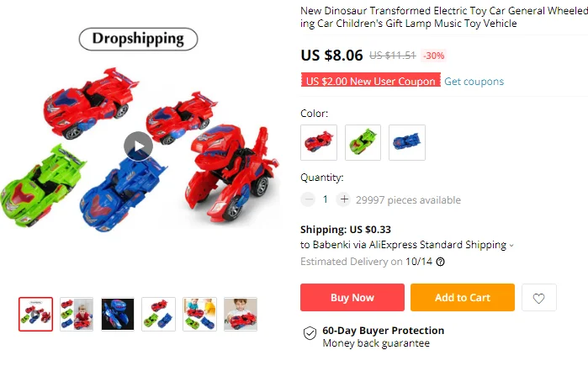This screenshot has width=588, height=366.
Task: Select the red car color option
Action: 319,142
